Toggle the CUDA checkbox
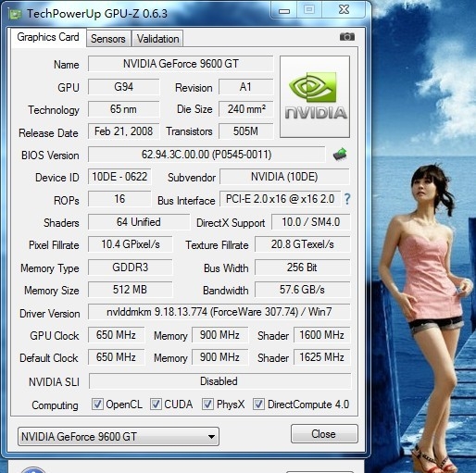Image resolution: width=476 pixels, height=473 pixels. (x=156, y=404)
